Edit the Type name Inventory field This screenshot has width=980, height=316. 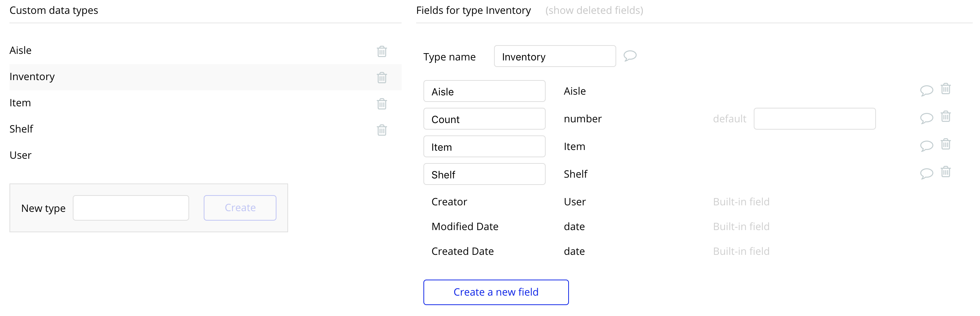click(554, 56)
